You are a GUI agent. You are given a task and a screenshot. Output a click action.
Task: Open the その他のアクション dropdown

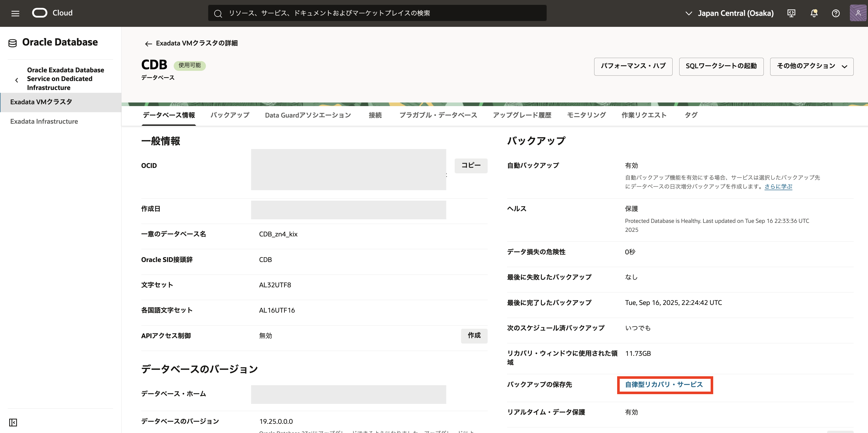pyautogui.click(x=811, y=66)
